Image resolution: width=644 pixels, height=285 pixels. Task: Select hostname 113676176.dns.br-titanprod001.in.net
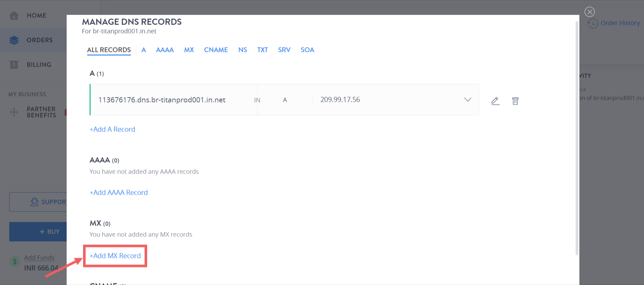tap(162, 100)
